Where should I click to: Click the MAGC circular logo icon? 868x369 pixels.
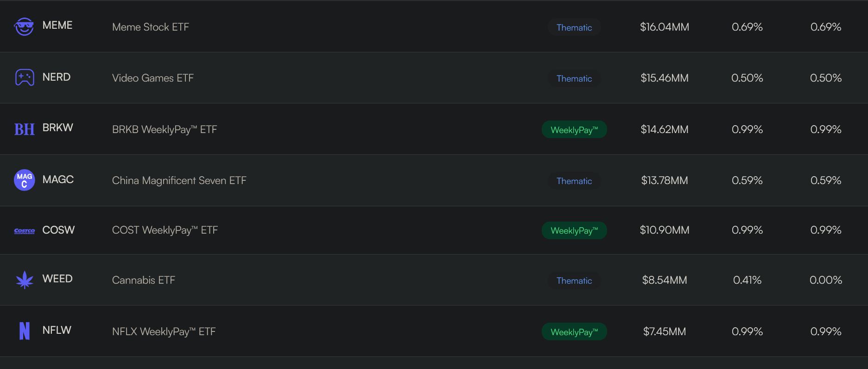click(25, 180)
